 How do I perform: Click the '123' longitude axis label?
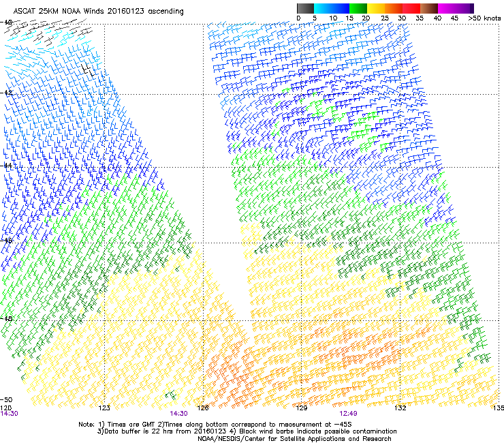104,408
